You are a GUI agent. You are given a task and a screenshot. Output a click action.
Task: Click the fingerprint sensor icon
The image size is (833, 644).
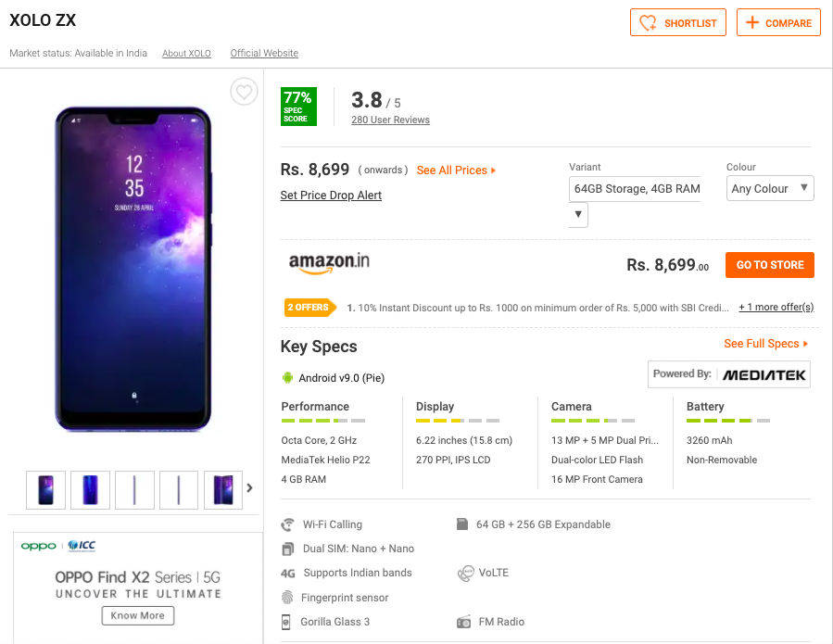pyautogui.click(x=288, y=598)
